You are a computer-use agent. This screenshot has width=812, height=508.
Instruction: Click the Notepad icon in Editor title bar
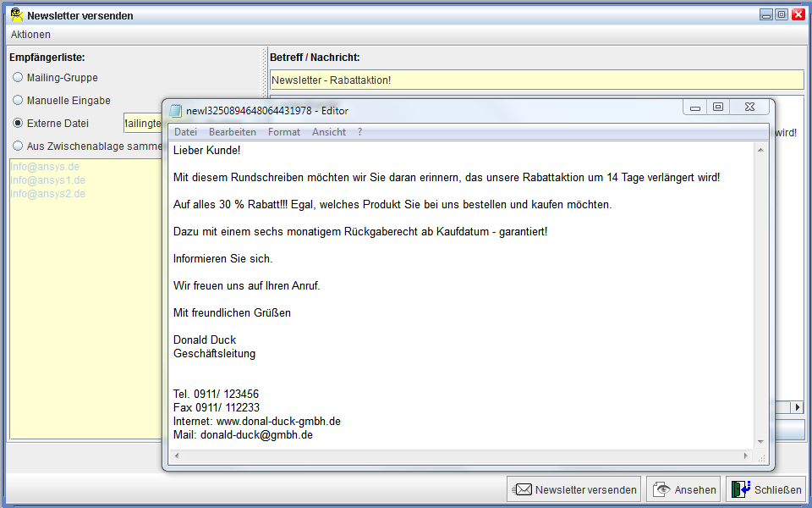click(176, 110)
